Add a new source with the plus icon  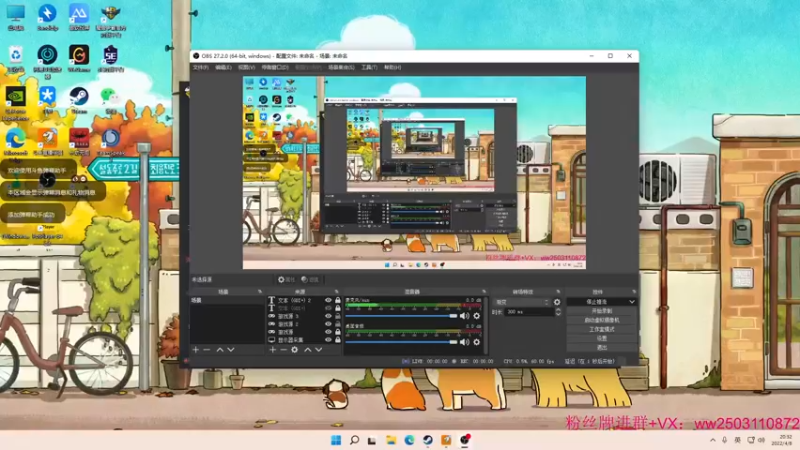click(272, 350)
